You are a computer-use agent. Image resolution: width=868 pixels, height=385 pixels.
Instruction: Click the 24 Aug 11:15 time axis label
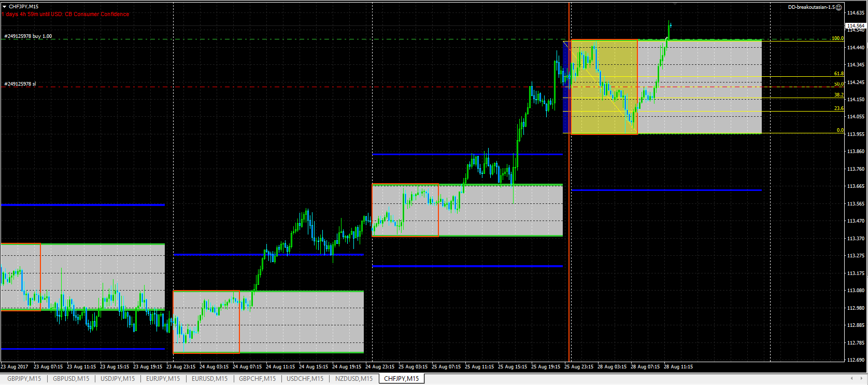pos(280,367)
